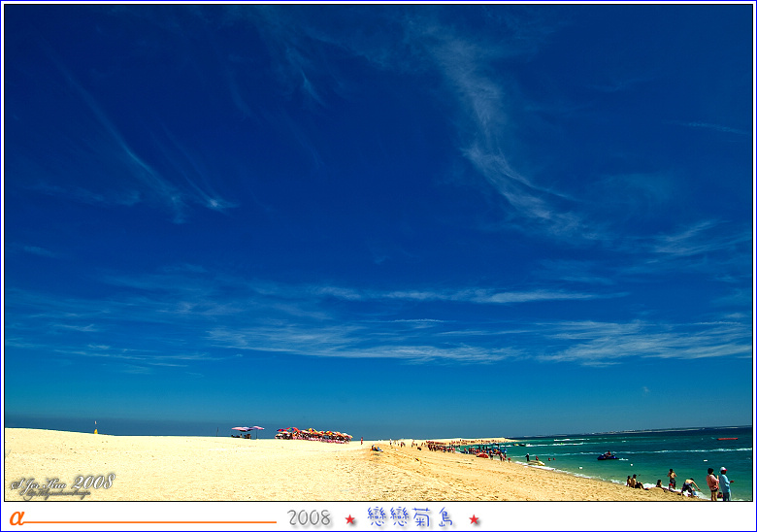Click the person in white shirt at shoreline
Image resolution: width=757 pixels, height=532 pixels.
coord(724,482)
